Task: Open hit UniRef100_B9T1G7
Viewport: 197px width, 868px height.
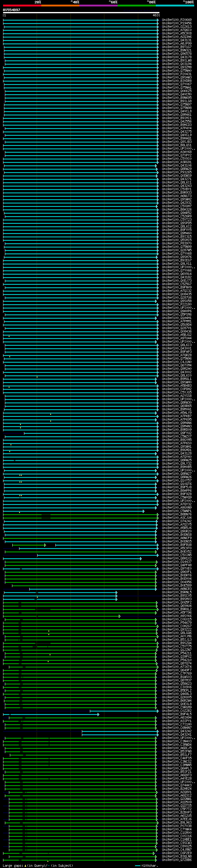Action: [177, 47]
